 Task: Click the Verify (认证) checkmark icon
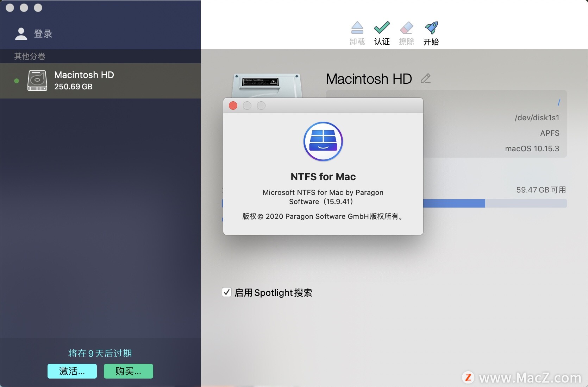click(x=382, y=27)
